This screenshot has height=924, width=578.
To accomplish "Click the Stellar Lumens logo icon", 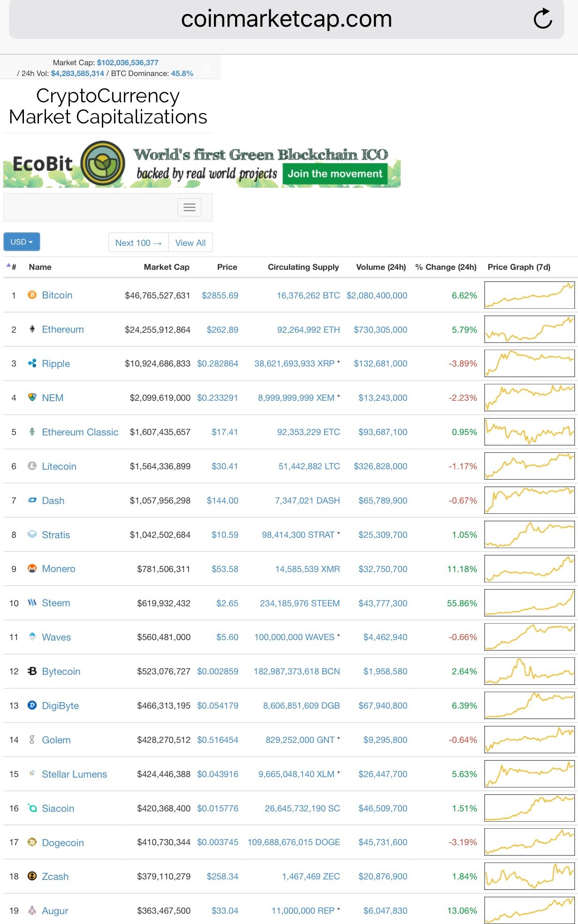I will 32,773.
